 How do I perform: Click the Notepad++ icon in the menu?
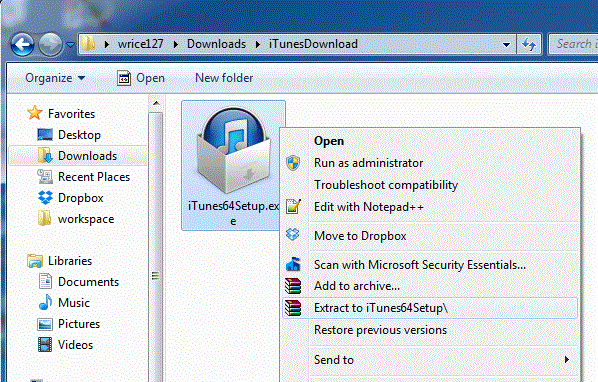(293, 207)
